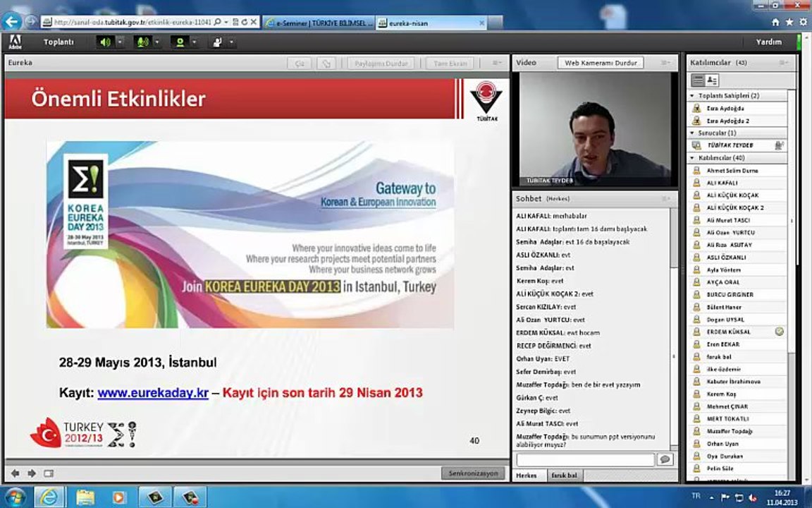Open browser Favorites star icon
The height and width of the screenshot is (508, 812).
pyautogui.click(x=789, y=23)
